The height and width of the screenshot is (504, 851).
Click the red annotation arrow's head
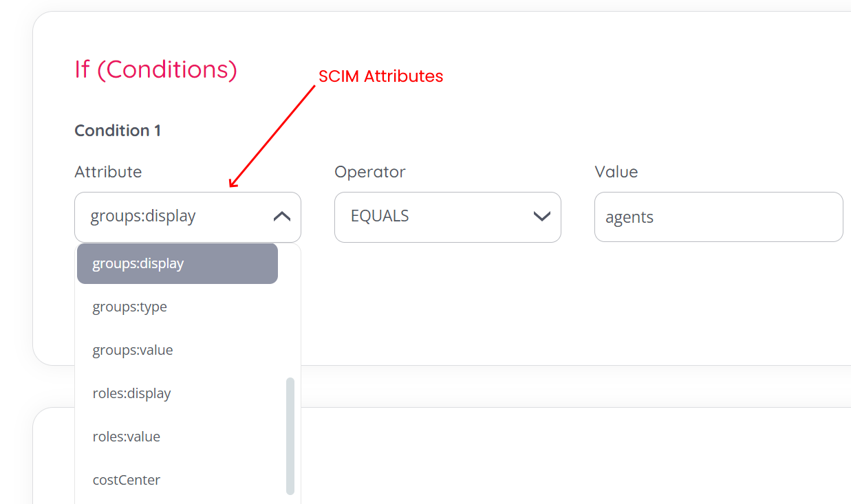(233, 184)
